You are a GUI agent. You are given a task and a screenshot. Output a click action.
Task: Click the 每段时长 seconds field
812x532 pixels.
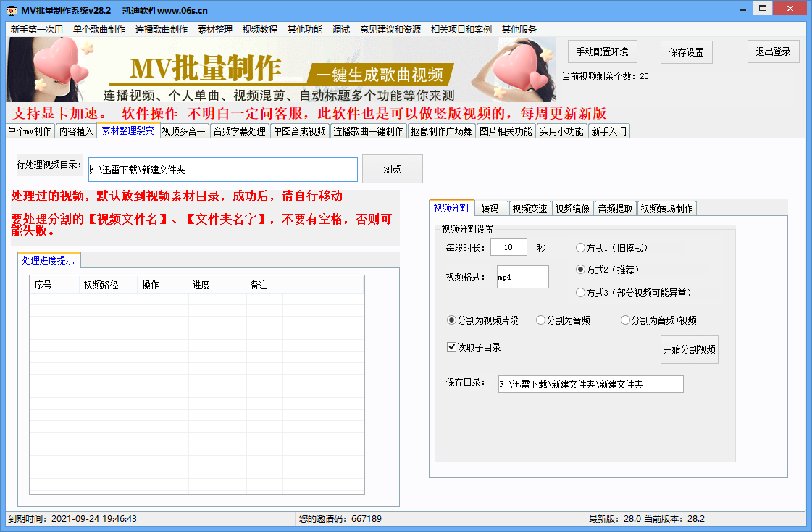click(508, 247)
